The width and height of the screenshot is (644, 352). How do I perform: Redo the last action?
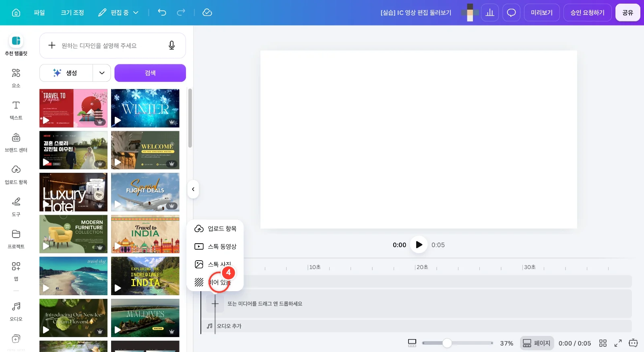[181, 12]
